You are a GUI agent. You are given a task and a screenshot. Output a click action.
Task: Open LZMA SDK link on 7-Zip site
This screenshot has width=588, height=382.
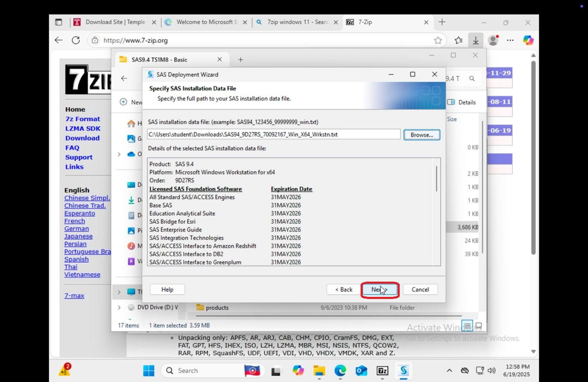83,128
